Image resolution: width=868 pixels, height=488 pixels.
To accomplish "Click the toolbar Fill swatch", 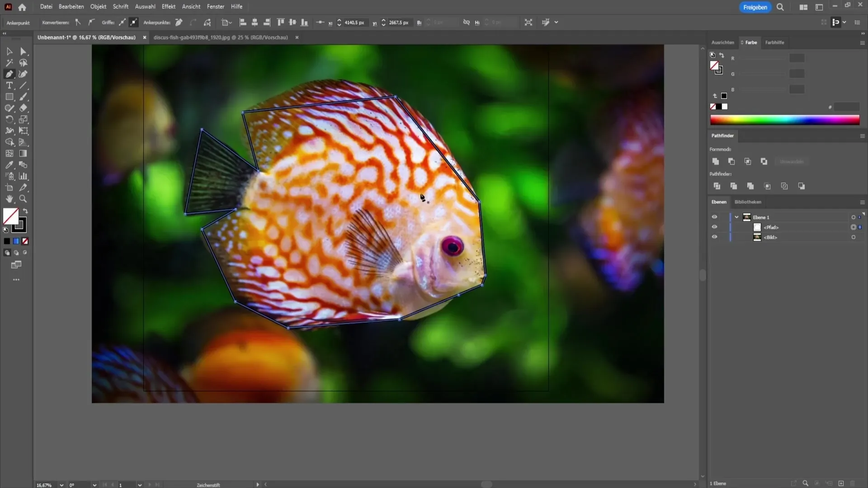I will [x=11, y=216].
